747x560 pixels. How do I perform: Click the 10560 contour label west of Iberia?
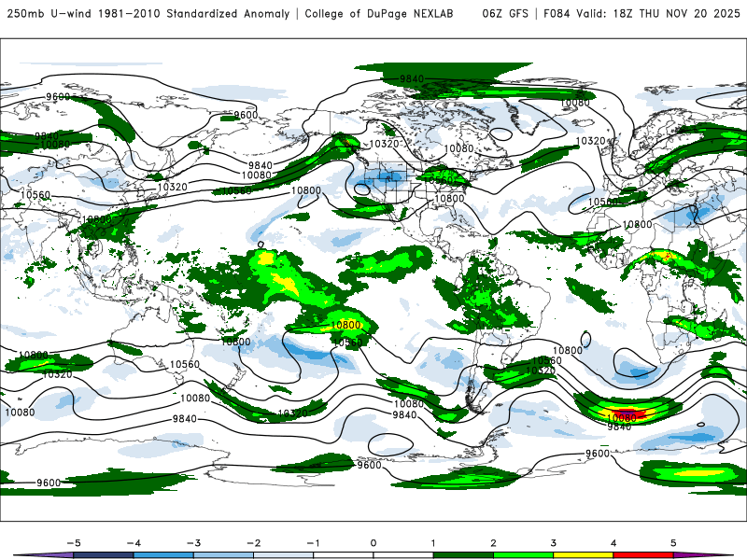tap(602, 202)
